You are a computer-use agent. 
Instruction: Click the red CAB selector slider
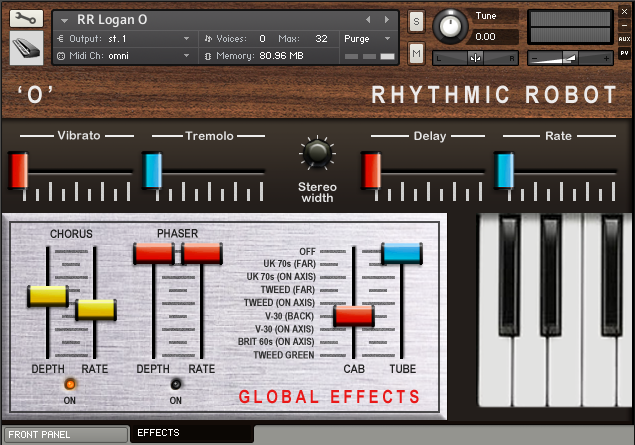[354, 316]
